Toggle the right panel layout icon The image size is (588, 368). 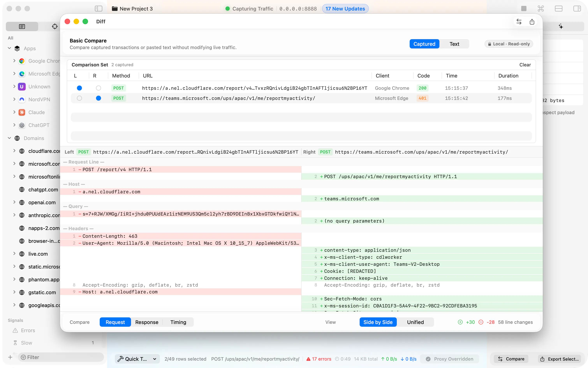point(577,9)
